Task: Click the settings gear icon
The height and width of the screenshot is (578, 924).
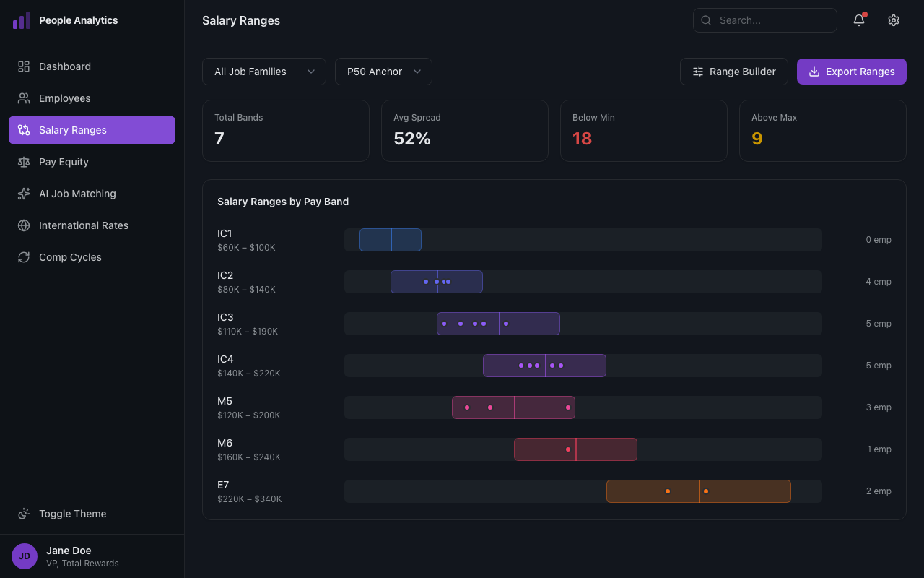Action: click(x=893, y=20)
